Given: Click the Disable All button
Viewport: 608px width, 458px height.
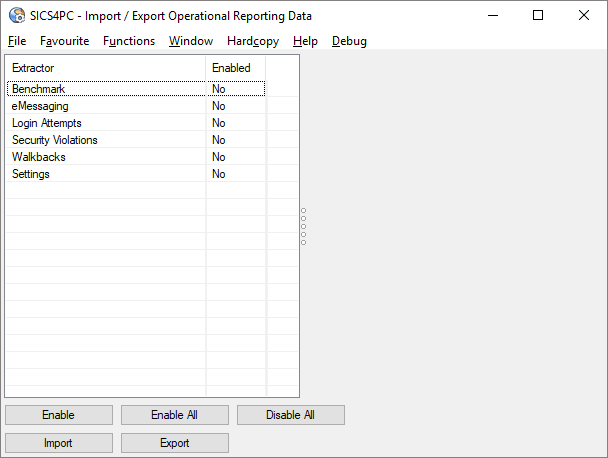Looking at the screenshot, I should click(291, 415).
